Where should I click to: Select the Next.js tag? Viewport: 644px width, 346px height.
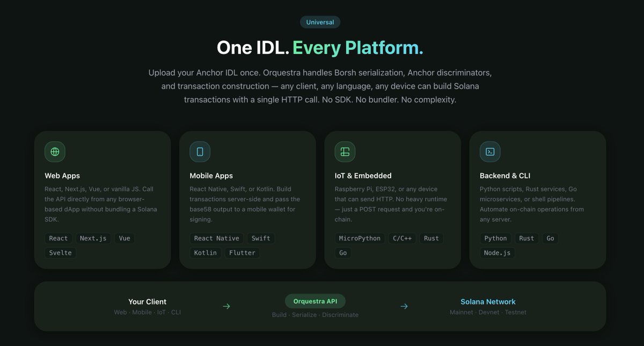click(x=93, y=238)
